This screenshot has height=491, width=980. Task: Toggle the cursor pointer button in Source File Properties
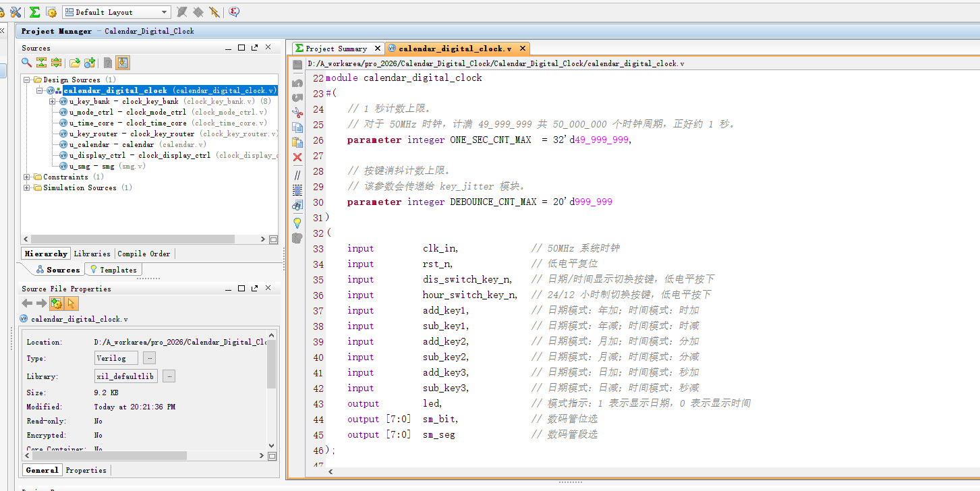71,304
